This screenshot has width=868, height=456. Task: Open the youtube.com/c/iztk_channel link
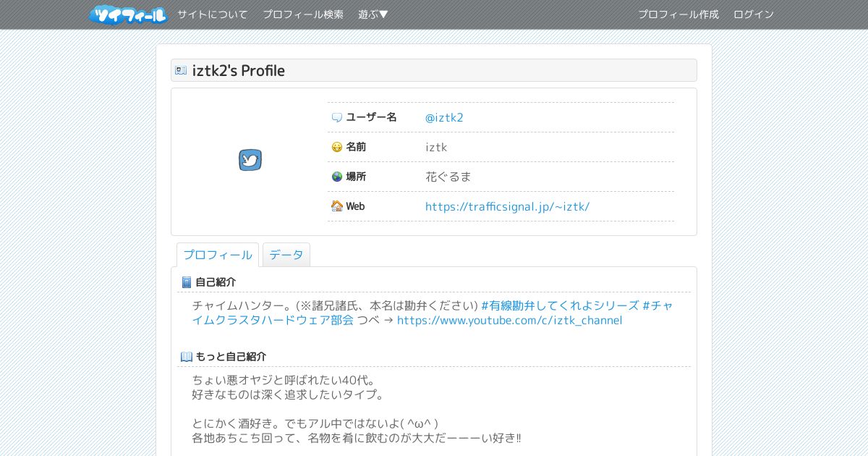pyautogui.click(x=509, y=320)
